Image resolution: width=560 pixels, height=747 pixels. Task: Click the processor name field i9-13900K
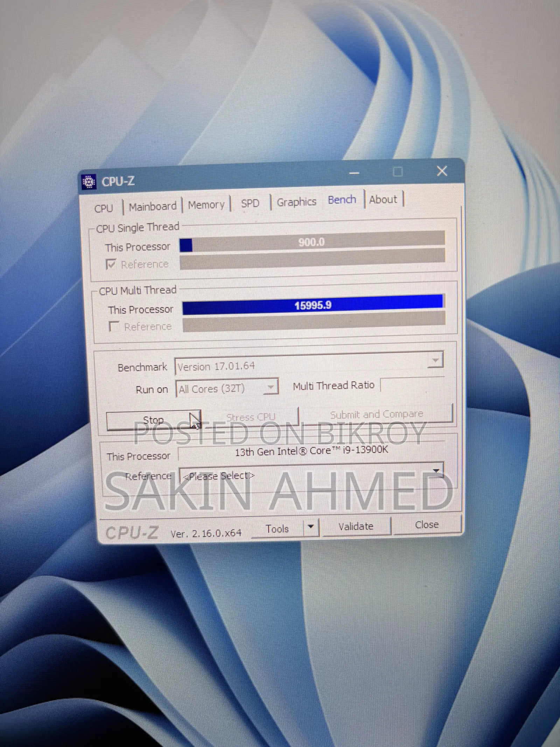click(311, 451)
